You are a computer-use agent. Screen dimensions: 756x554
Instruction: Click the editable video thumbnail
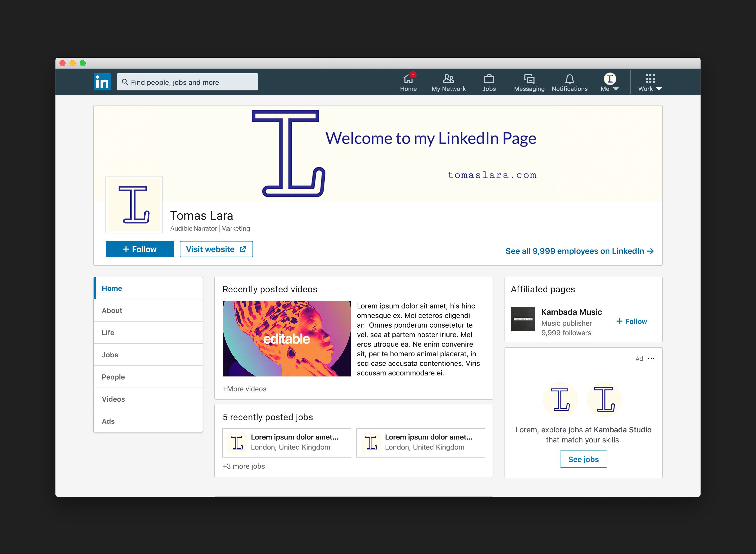click(x=286, y=338)
